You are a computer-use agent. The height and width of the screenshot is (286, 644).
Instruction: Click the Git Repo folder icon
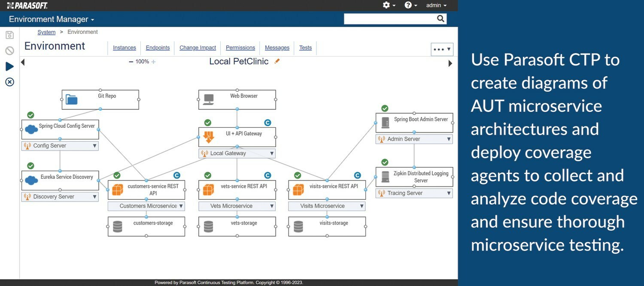coord(72,100)
